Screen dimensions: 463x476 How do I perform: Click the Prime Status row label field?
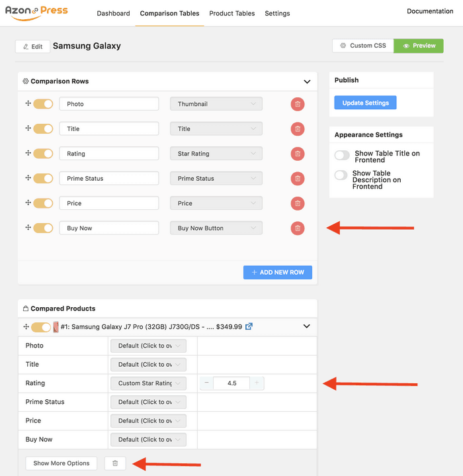point(109,179)
